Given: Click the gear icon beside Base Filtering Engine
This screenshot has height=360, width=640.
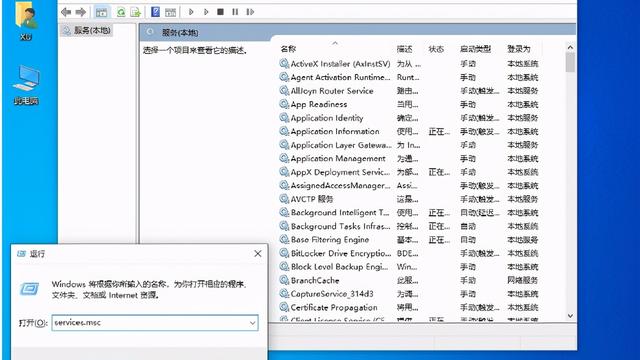Looking at the screenshot, I should pos(284,239).
